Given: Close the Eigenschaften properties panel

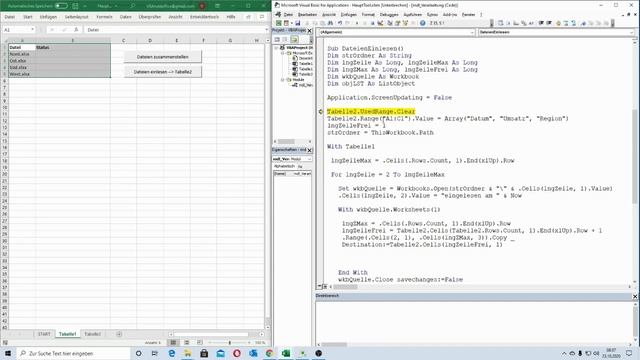Looking at the screenshot, I should tap(309, 150).
